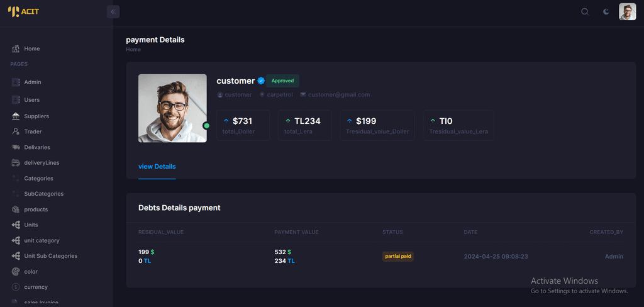Screen dimensions: 644x307
Task: Click the Trader person icon
Action: 16,132
